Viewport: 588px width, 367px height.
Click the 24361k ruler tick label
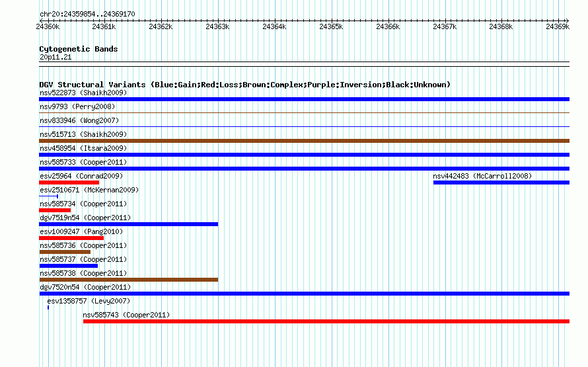(x=104, y=26)
